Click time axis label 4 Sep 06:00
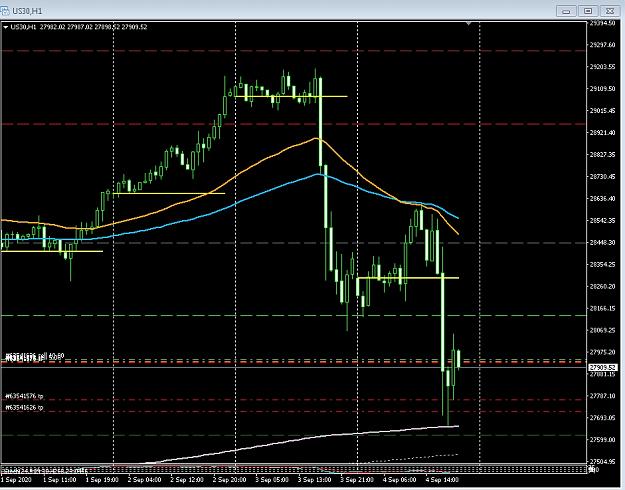 pyautogui.click(x=399, y=480)
